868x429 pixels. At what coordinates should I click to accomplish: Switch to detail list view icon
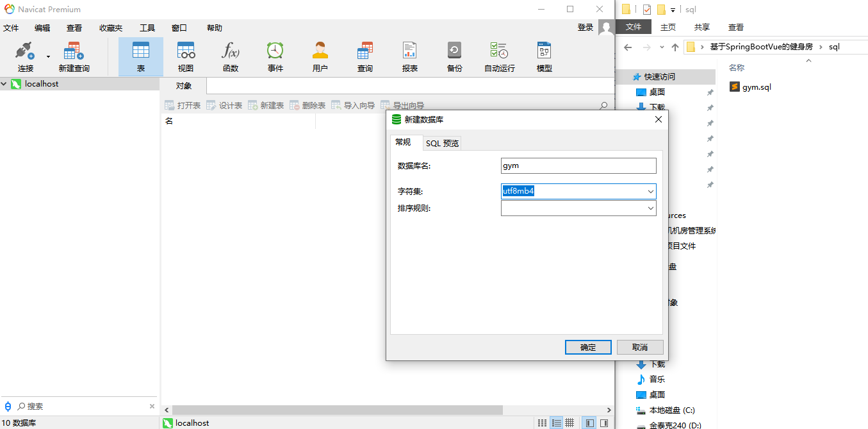click(556, 423)
